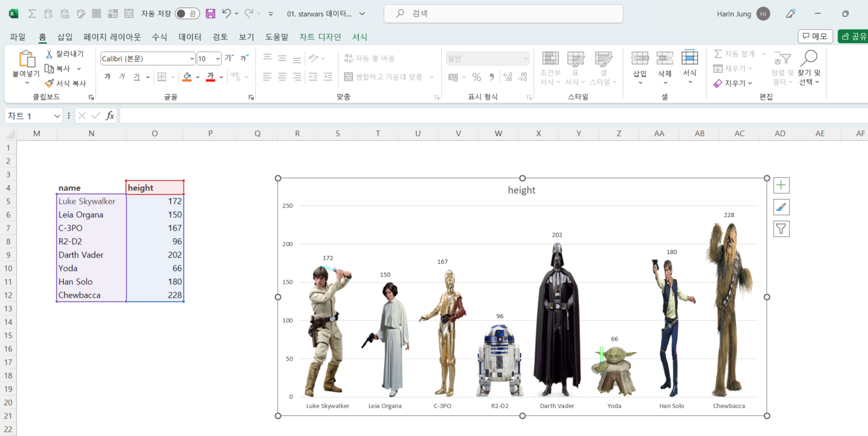The height and width of the screenshot is (436, 868).
Task: Open the 지우기 (Clear) eraser menu
Action: click(733, 83)
